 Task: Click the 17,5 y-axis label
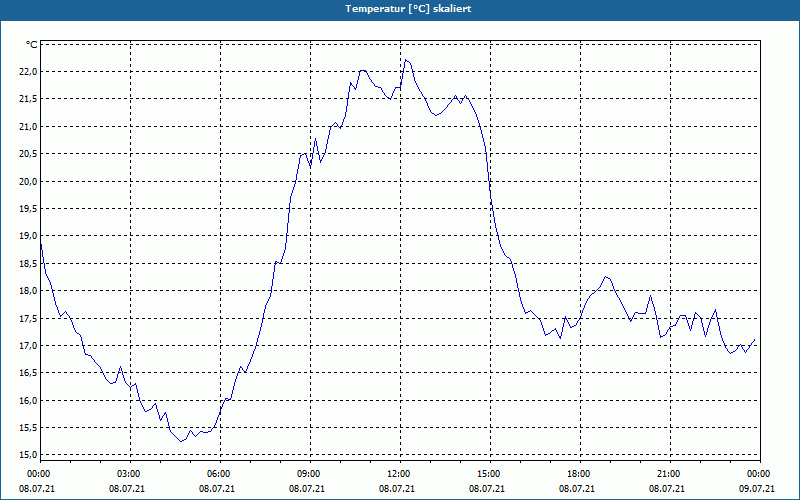29,318
